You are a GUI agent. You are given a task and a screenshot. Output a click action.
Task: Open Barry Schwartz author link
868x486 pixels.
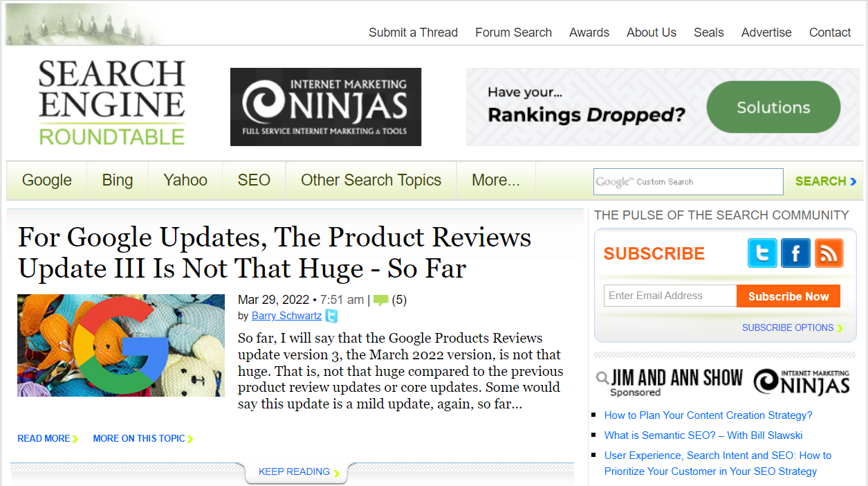[x=286, y=316]
